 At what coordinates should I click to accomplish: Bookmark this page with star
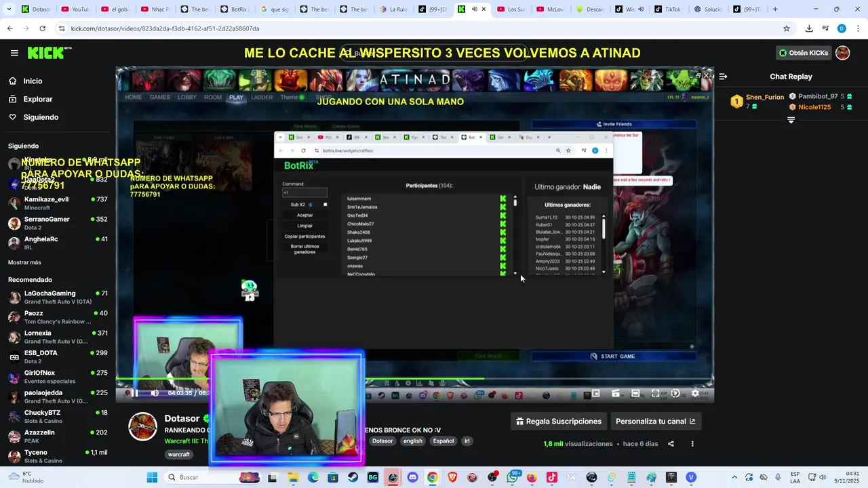pyautogui.click(x=787, y=28)
